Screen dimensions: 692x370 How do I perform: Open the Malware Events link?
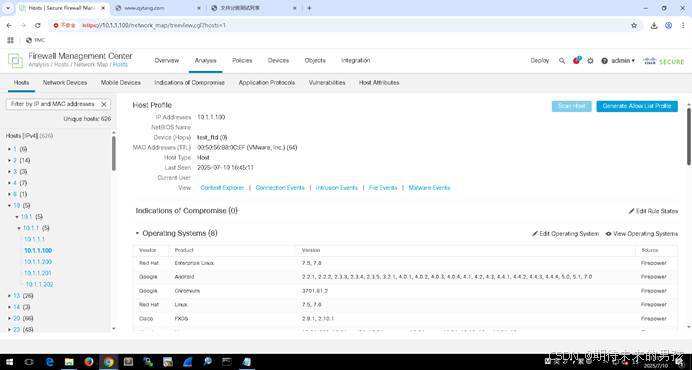point(429,188)
